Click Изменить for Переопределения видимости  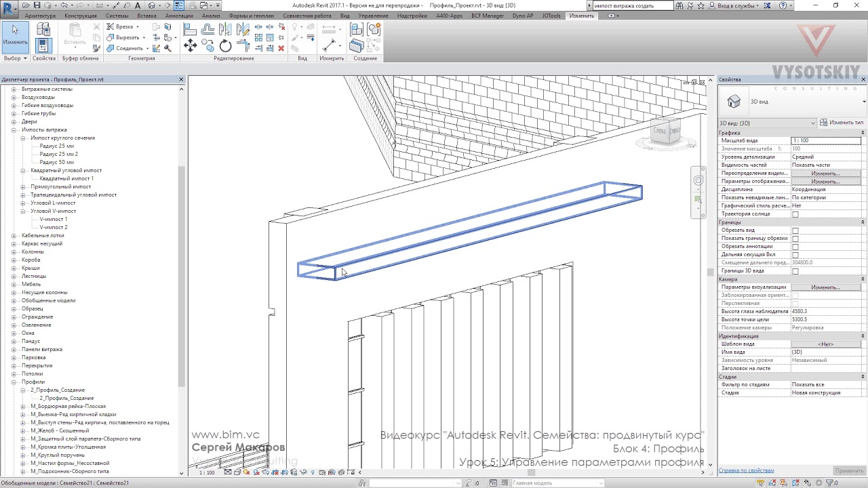[x=825, y=174]
